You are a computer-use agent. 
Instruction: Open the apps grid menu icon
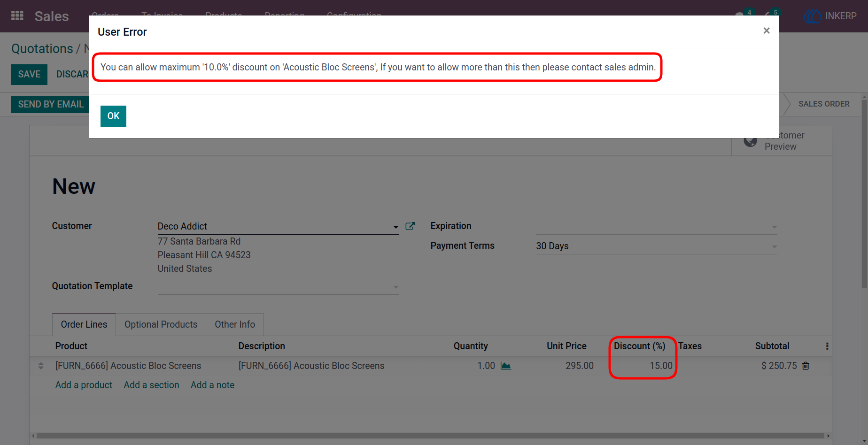click(17, 16)
